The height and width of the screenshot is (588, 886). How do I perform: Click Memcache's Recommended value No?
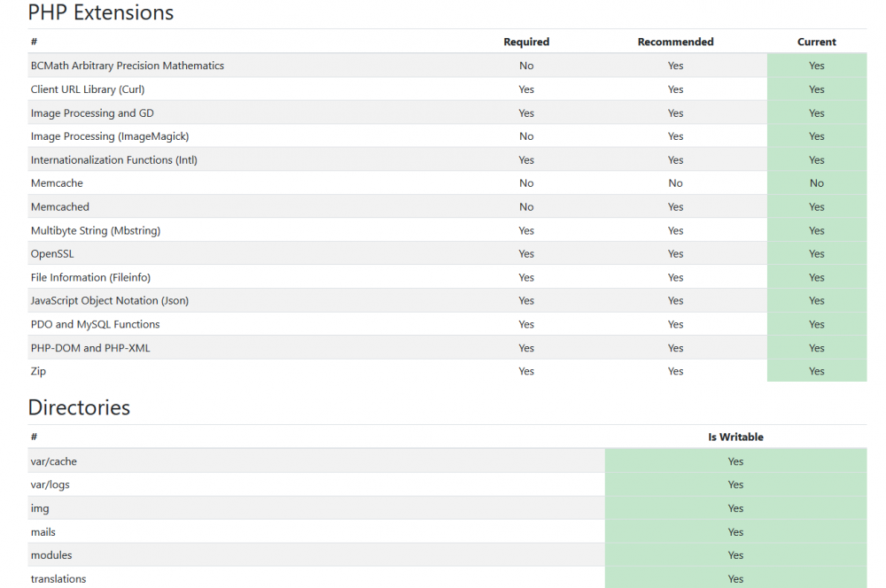(x=675, y=183)
